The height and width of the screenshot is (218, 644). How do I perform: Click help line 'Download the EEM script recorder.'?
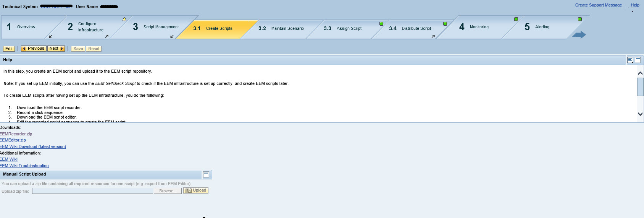pyautogui.click(x=49, y=107)
